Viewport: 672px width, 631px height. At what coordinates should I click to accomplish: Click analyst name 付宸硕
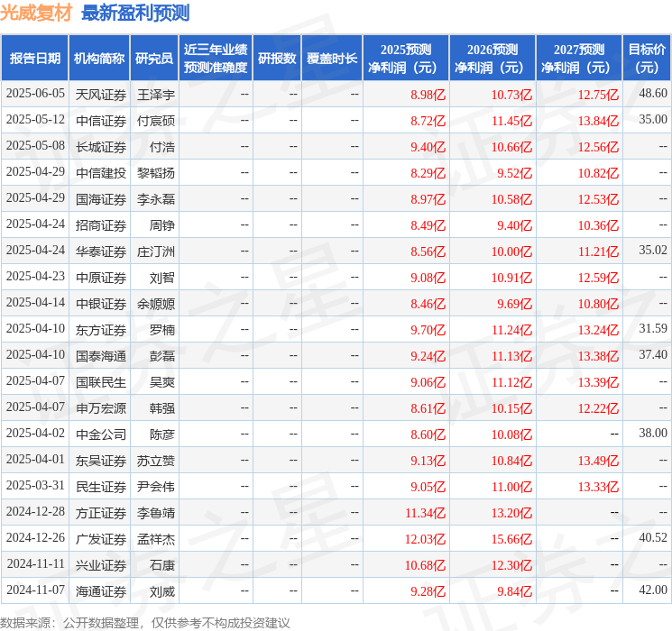[x=155, y=121]
